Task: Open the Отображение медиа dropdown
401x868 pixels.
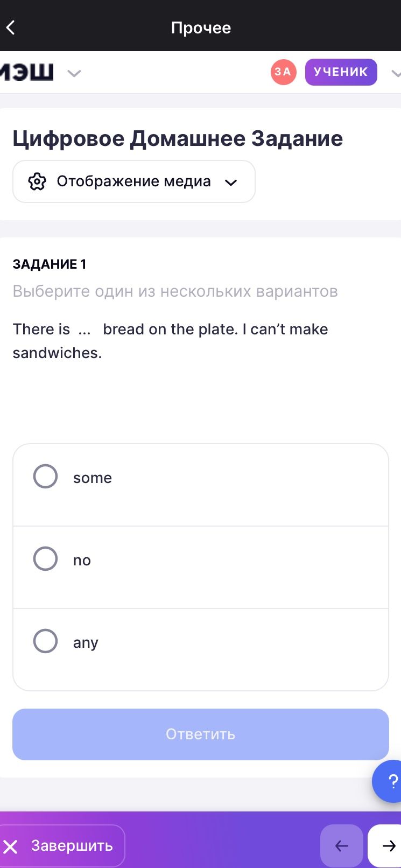Action: coord(133,181)
